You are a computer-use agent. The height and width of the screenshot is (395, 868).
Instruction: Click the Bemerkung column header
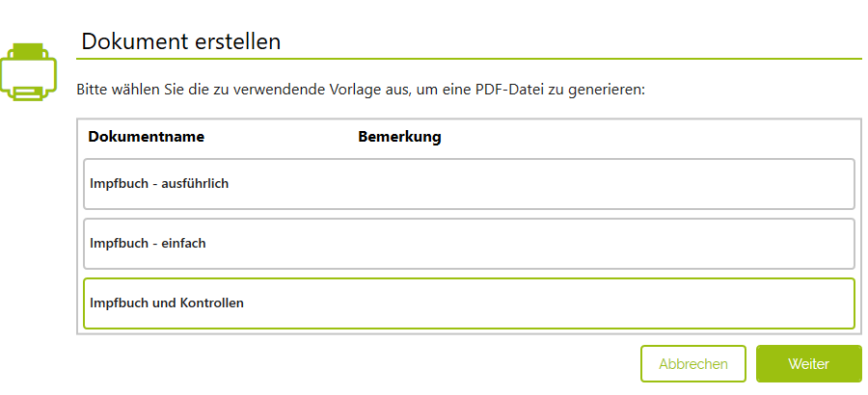click(399, 137)
